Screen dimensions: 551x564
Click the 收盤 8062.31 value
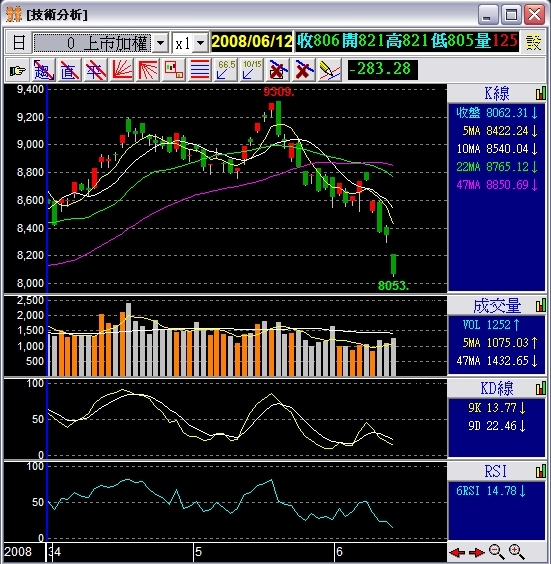tap(497, 113)
